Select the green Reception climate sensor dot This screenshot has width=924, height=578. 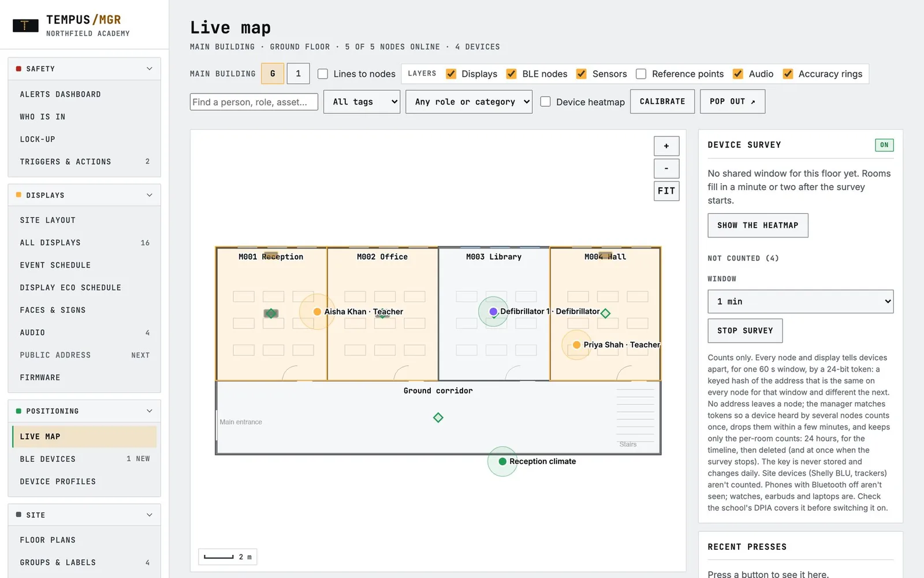click(x=502, y=461)
